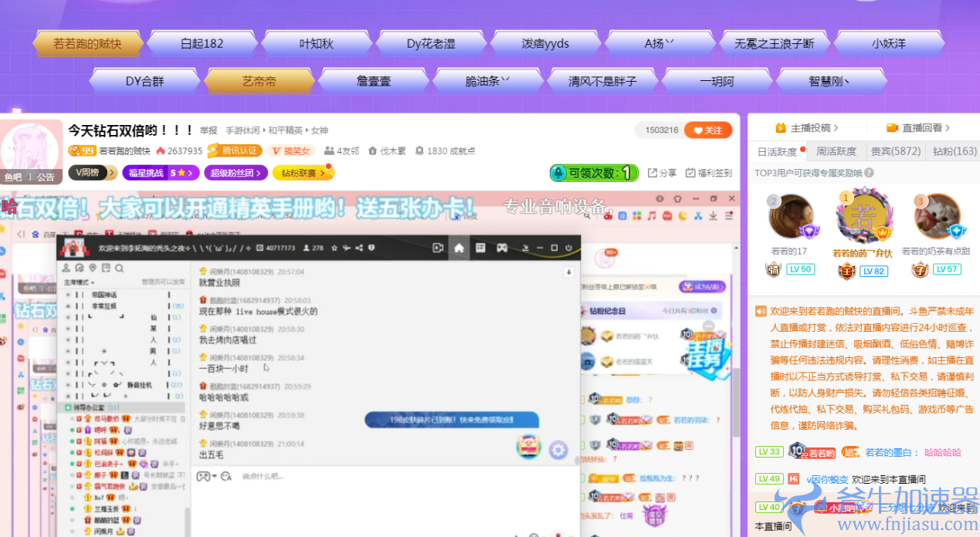The width and height of the screenshot is (980, 537).
Task: Open the 超级粉丝团 fan club
Action: (236, 173)
